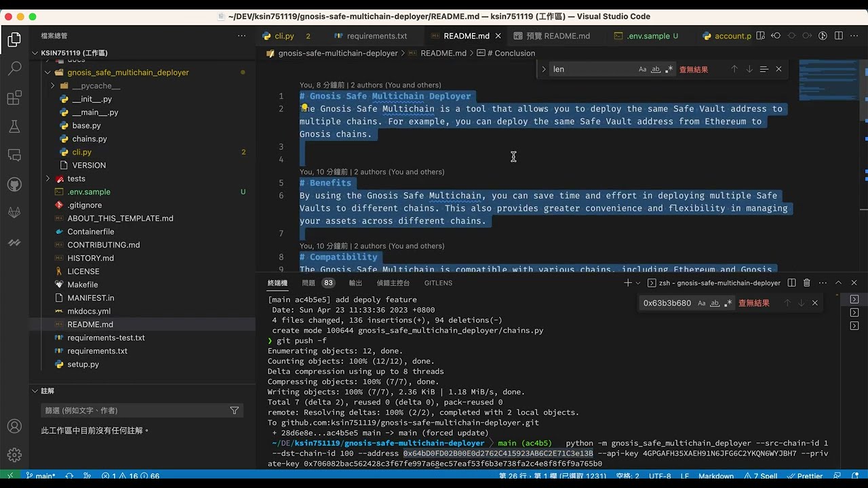Go to next match in editor find widget
Viewport: 868px width, 488px height.
(749, 69)
